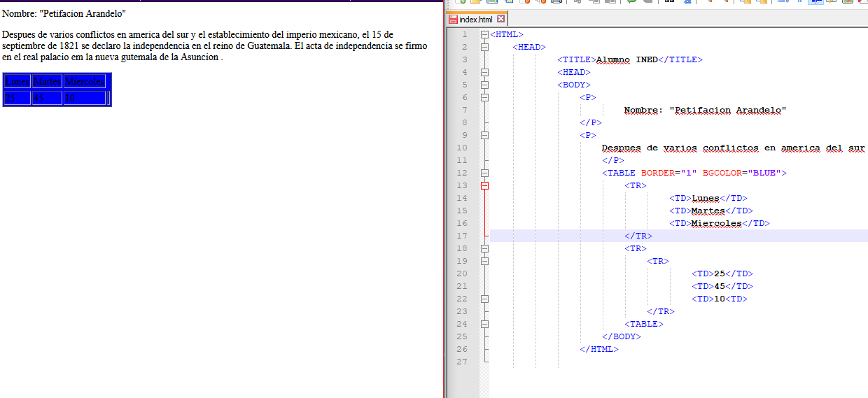Collapse the TR block on line 18
This screenshot has height=398, width=868.
pos(484,248)
